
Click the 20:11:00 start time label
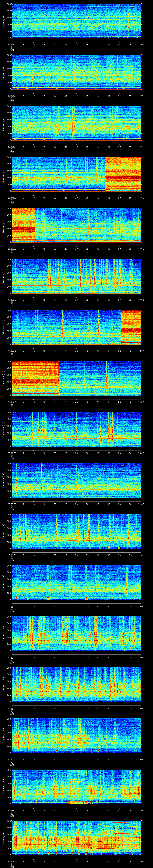[12, 44]
